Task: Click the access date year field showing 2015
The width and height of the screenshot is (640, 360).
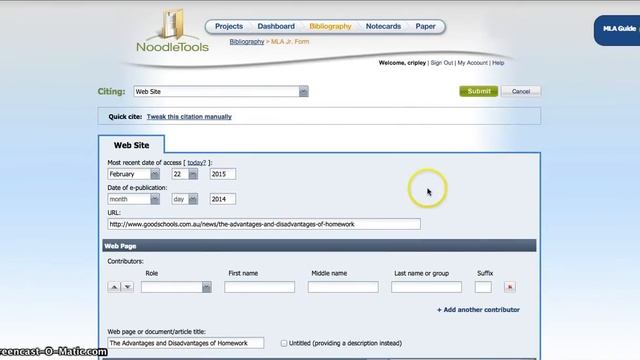Action: (x=222, y=174)
